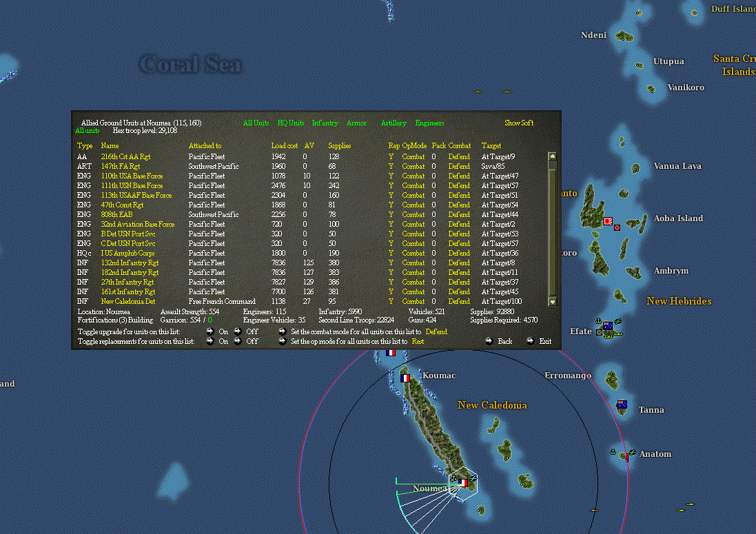Click the replacements On arrow icon
This screenshot has height=534, width=756.
tap(210, 341)
